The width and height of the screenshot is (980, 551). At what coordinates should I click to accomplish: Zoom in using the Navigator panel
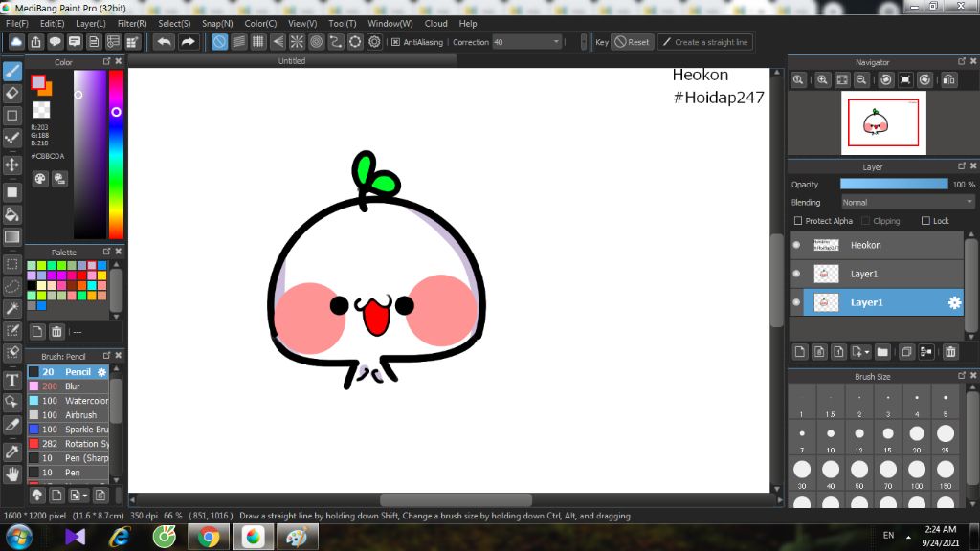822,80
